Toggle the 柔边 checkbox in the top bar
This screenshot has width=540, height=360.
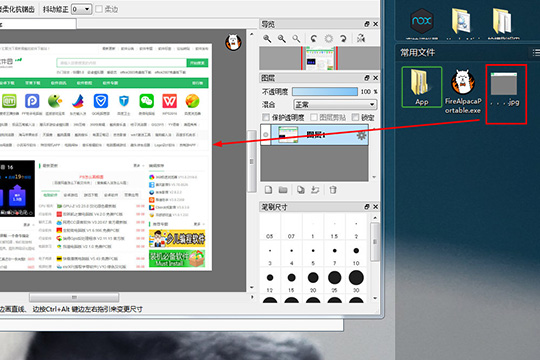tap(99, 9)
